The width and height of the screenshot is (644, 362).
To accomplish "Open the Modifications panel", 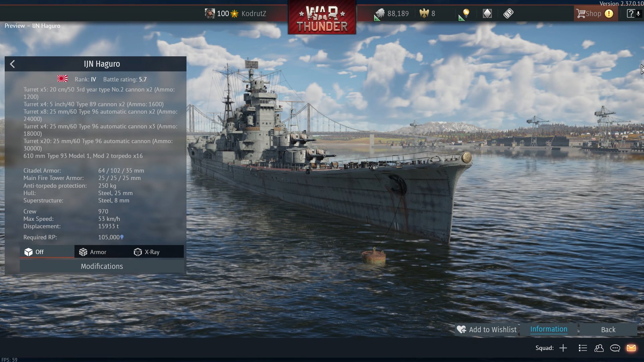I will pos(102,266).
